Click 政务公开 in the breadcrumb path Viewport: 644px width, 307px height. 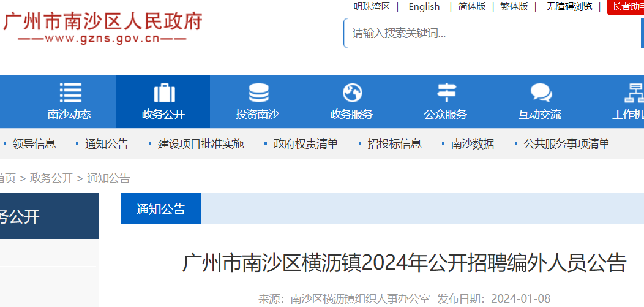pyautogui.click(x=51, y=178)
